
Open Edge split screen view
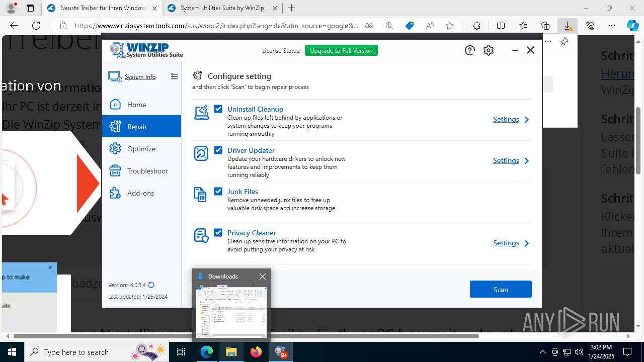tap(501, 26)
